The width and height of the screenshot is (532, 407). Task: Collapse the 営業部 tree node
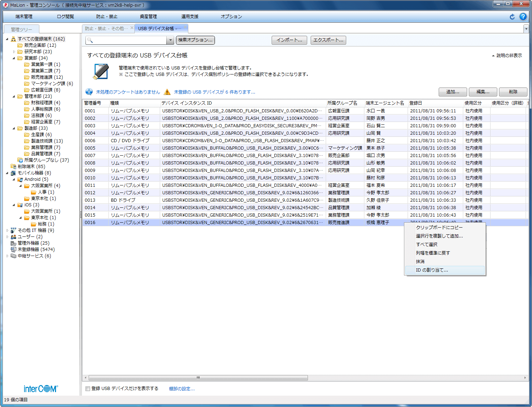[14, 58]
